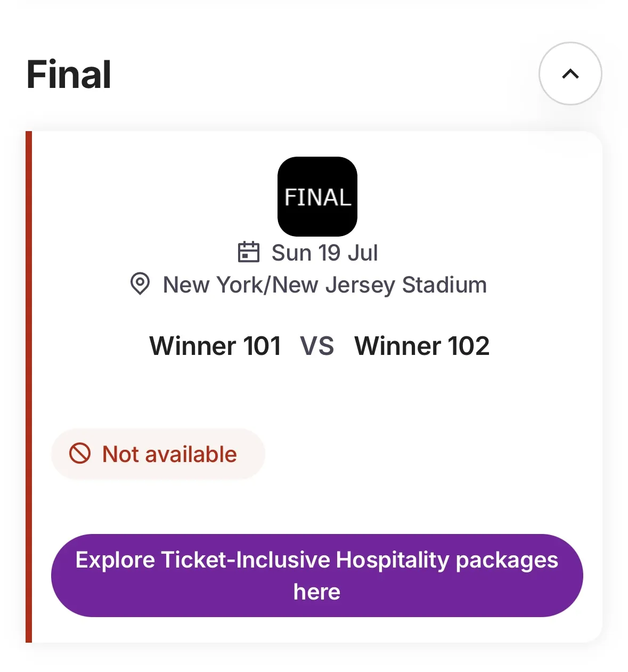628x672 pixels.
Task: Tap the word "here" on the purple button
Action: [x=317, y=592]
